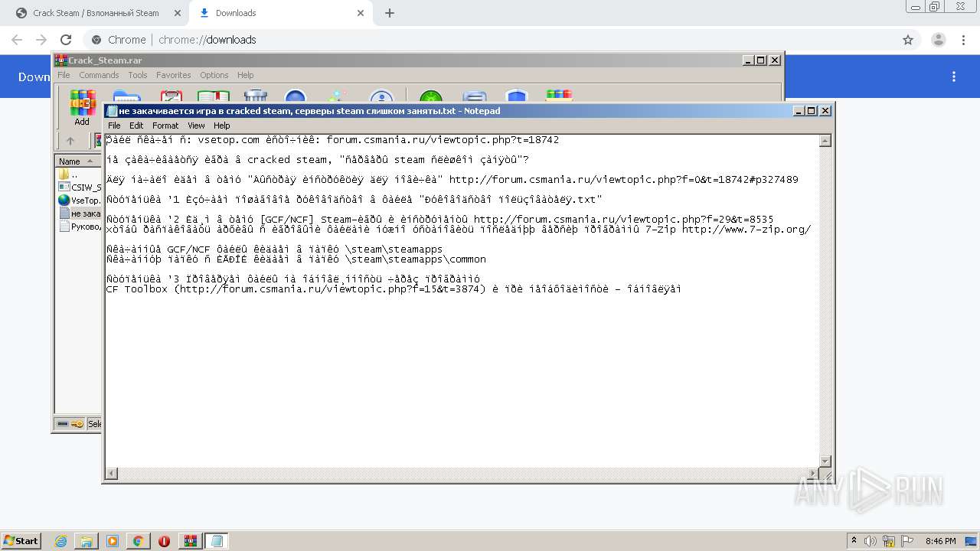
Task: Open Chrome profile avatar
Action: coord(939,40)
